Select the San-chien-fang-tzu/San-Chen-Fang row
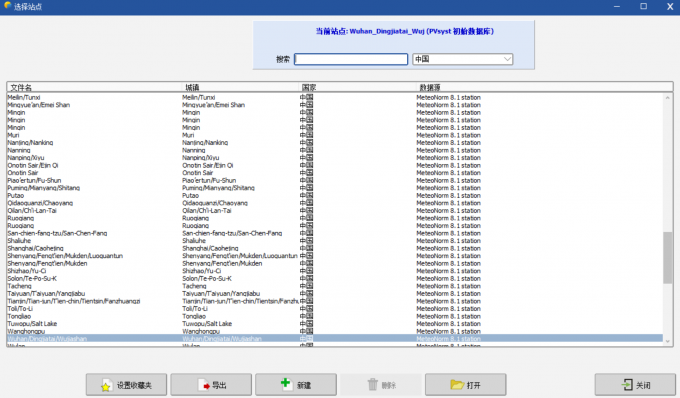This screenshot has width=680, height=398. pyautogui.click(x=335, y=233)
